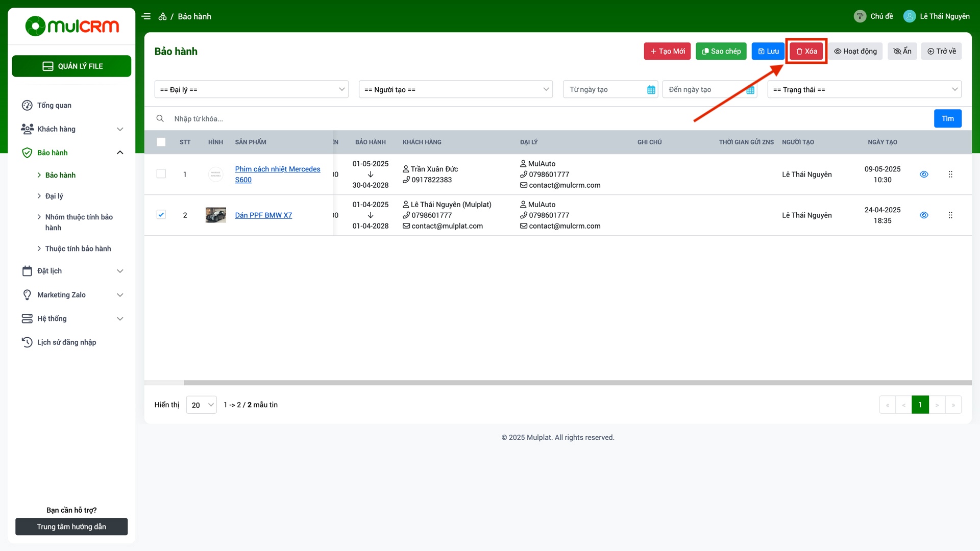Screen dimensions: 980x551
Task: Click the Xóa delete button
Action: 806,51
